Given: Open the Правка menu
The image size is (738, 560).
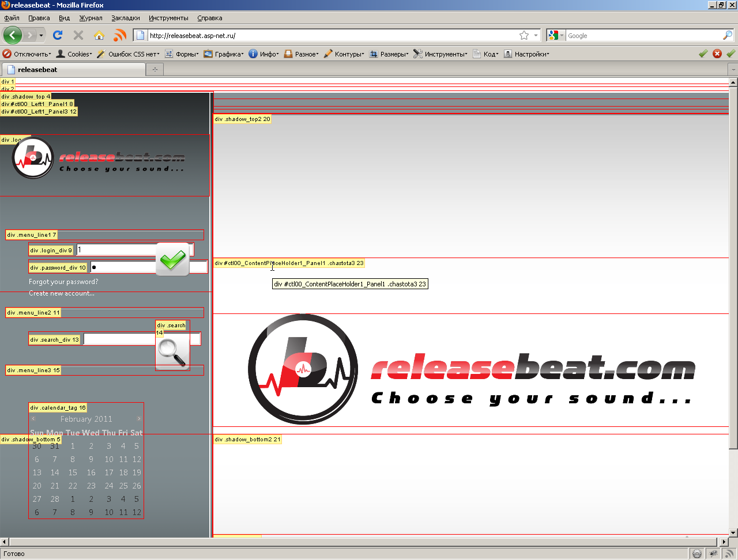Looking at the screenshot, I should (x=39, y=18).
